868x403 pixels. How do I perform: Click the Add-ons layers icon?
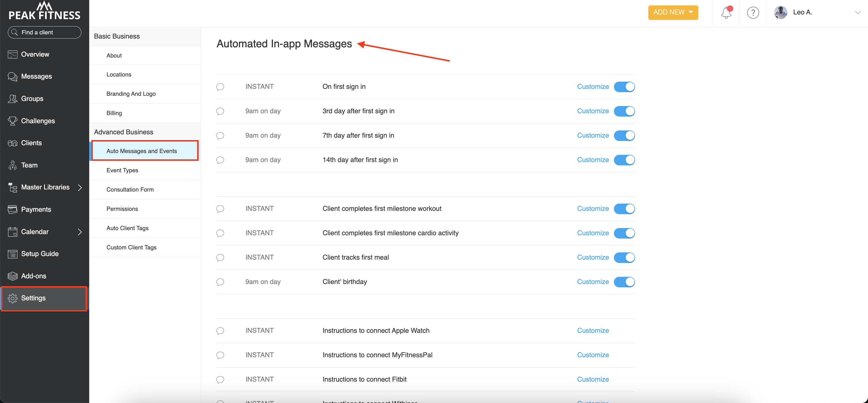pos(12,276)
